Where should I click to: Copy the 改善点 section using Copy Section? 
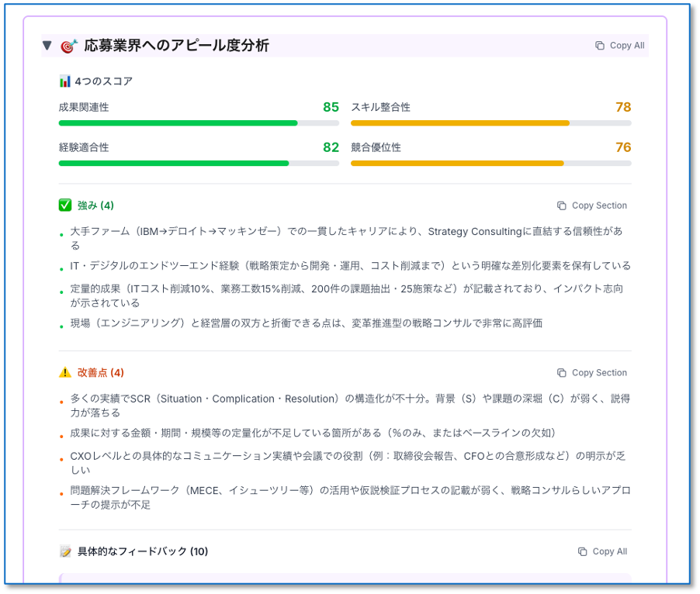591,373
